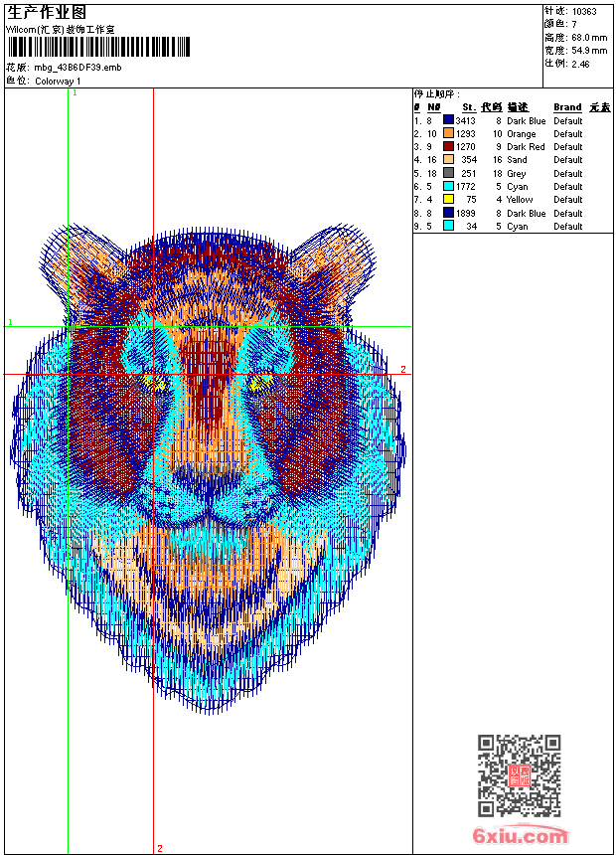Screen dimensions: 616x855
Task: Select the Dark Red color swatch
Action: (x=448, y=146)
